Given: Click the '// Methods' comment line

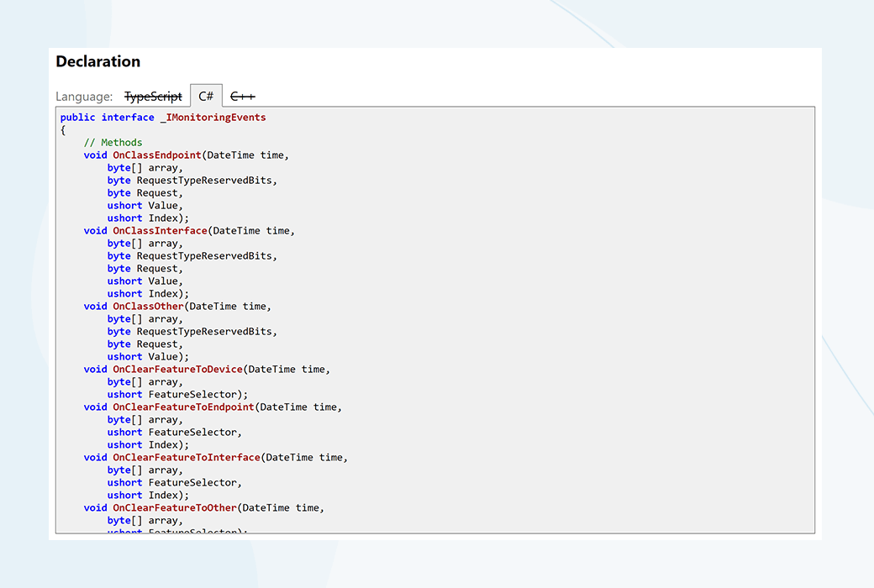Looking at the screenshot, I should click(x=113, y=143).
